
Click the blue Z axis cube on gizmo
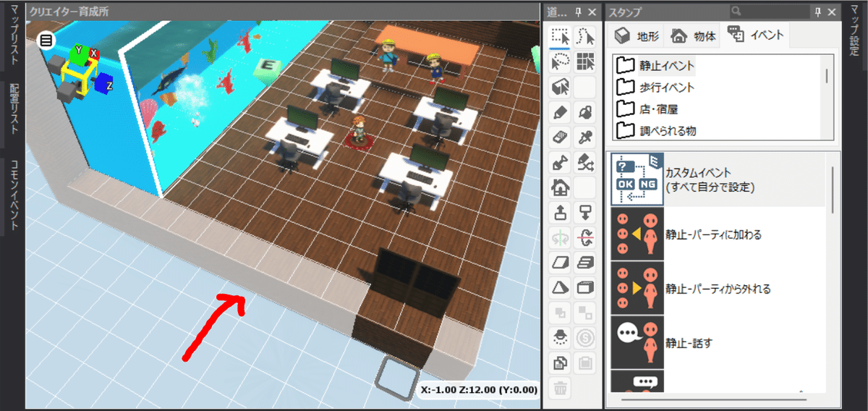pyautogui.click(x=103, y=83)
